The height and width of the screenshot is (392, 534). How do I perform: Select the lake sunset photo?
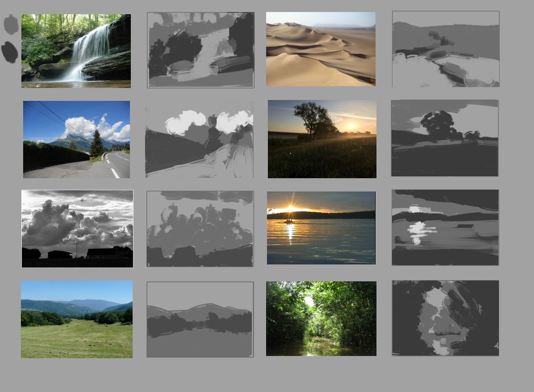[x=321, y=228]
